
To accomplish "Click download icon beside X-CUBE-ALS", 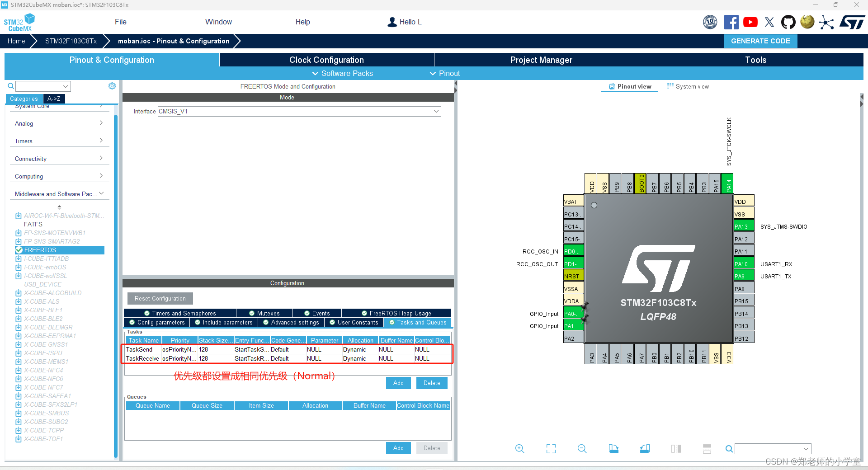I will click(19, 302).
